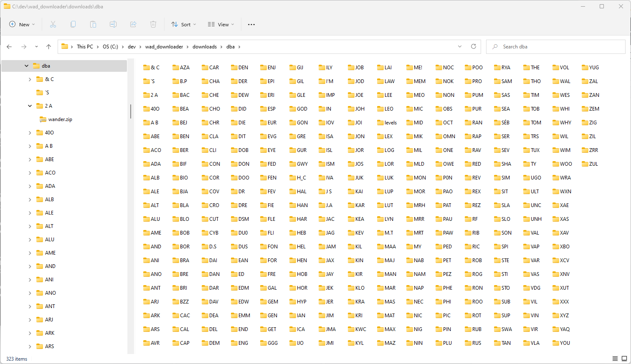Click the Delete trash icon
The width and height of the screenshot is (631, 364).
pyautogui.click(x=153, y=24)
